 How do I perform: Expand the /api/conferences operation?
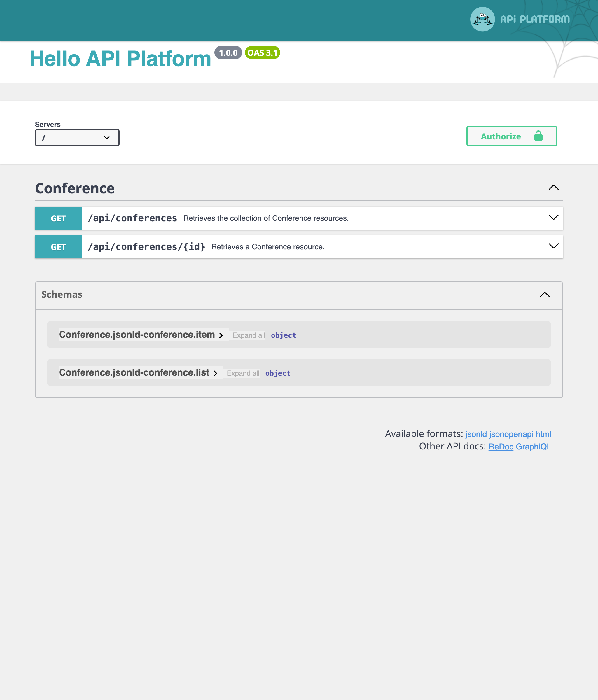[x=553, y=218]
